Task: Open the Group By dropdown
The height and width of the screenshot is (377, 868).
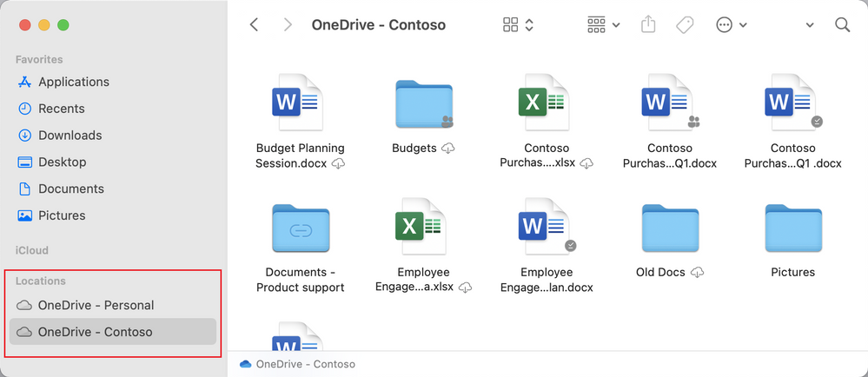Action: [x=604, y=25]
